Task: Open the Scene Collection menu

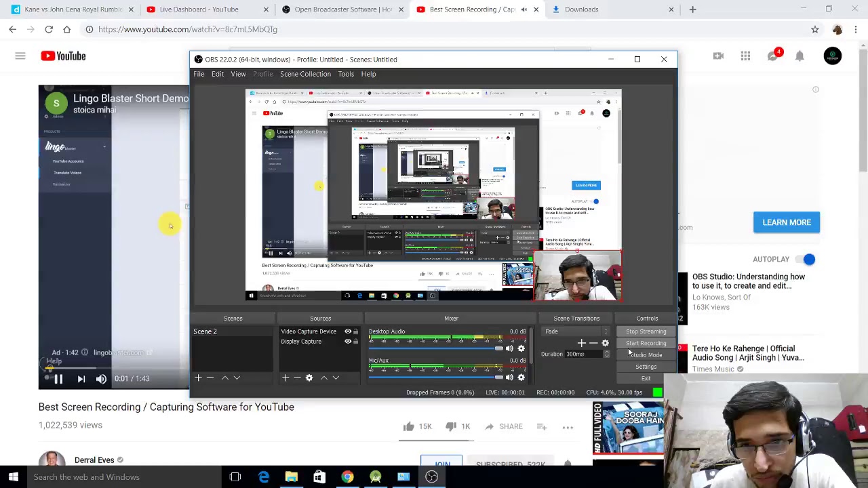Action: click(305, 74)
